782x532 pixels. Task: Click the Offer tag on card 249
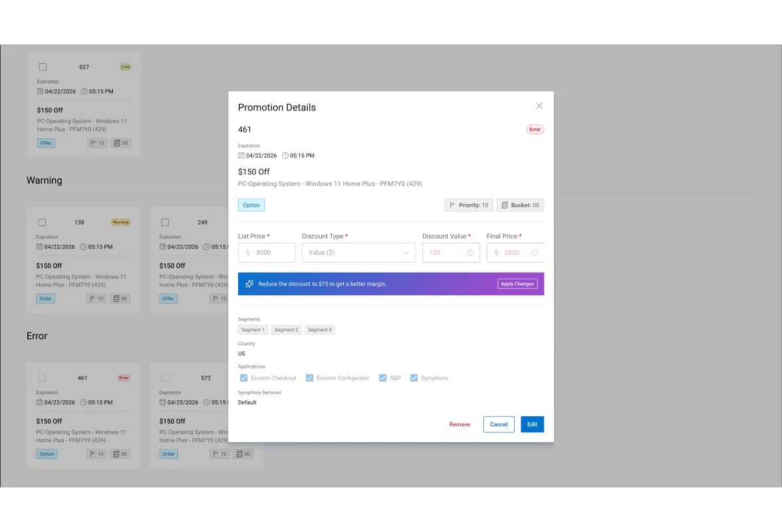tap(168, 299)
